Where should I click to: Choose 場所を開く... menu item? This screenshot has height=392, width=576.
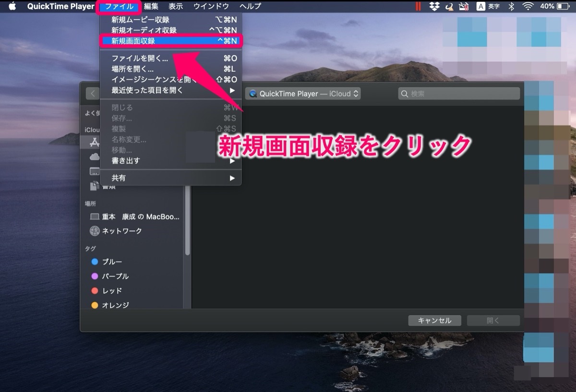click(x=170, y=69)
